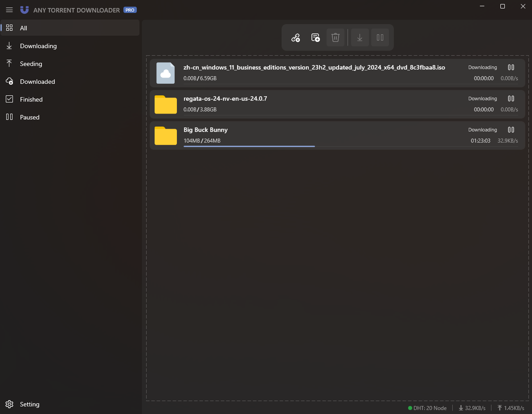Select the Big Buck Bunny title

click(x=205, y=130)
